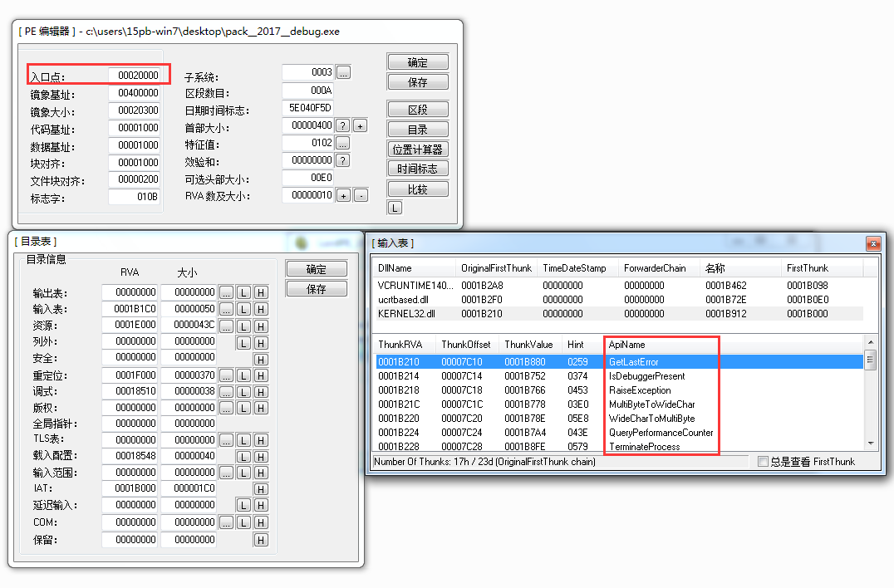Image resolution: width=894 pixels, height=588 pixels.
Task: Click the 输入表 RVA field 0001B1C0
Action: [130, 309]
